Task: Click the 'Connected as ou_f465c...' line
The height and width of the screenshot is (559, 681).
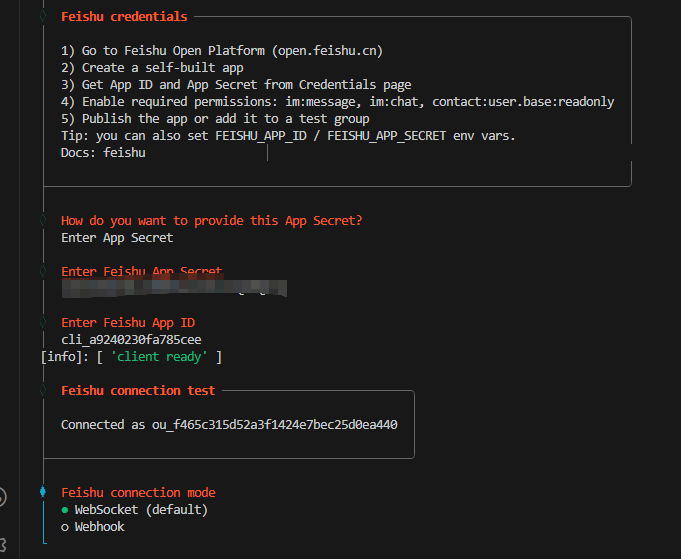Action: (x=229, y=425)
